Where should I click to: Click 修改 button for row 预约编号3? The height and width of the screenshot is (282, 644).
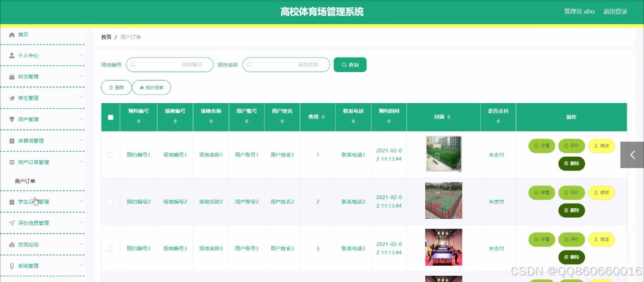pyautogui.click(x=602, y=239)
